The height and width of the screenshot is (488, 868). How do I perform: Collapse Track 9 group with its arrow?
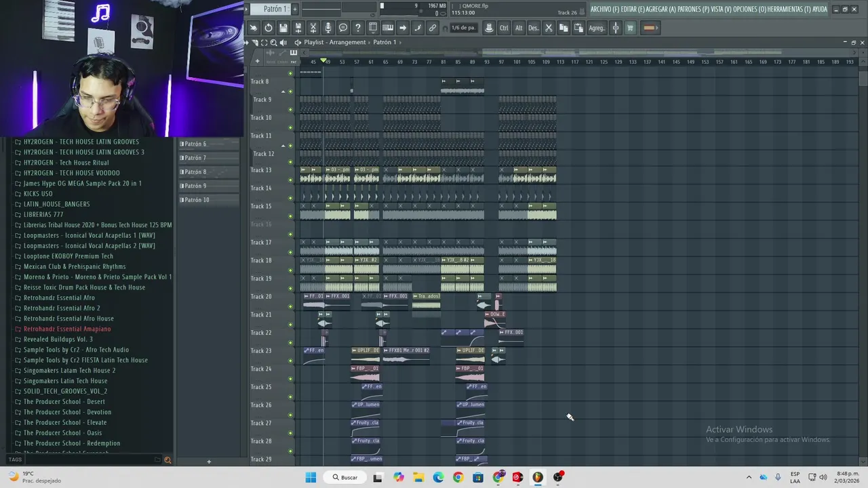pyautogui.click(x=283, y=91)
